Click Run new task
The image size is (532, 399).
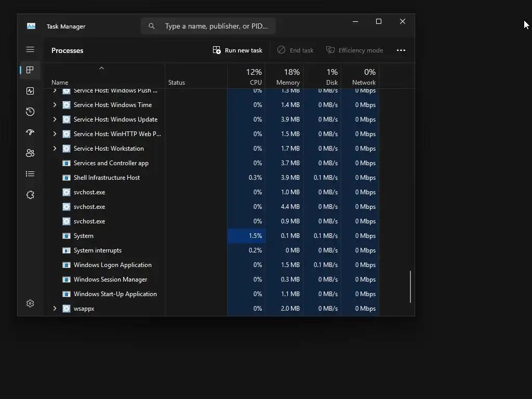pos(237,50)
